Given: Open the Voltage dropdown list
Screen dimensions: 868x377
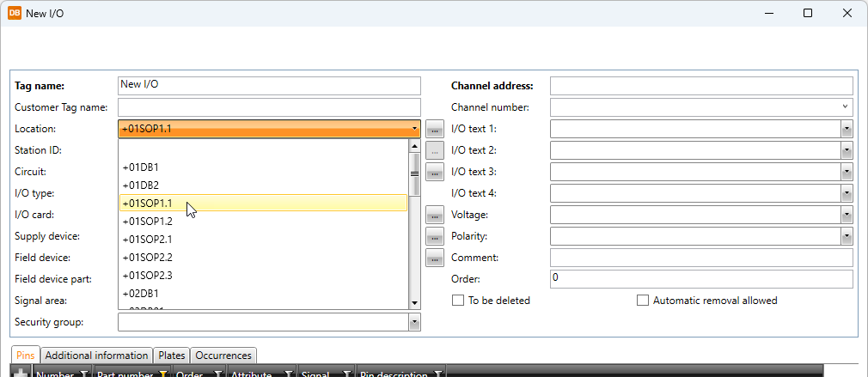Looking at the screenshot, I should [846, 215].
